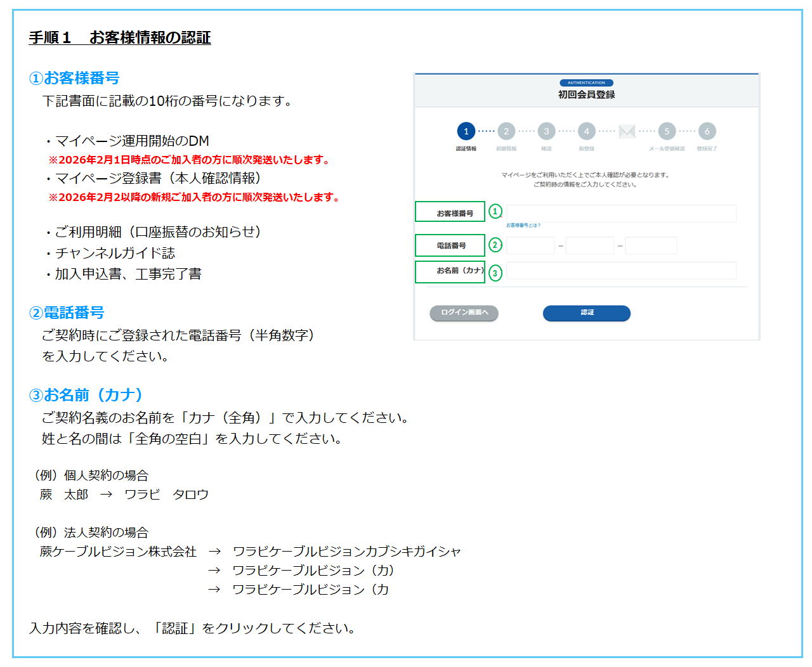
Task: Select step 5 circle for メール受信確認
Action: [x=667, y=131]
